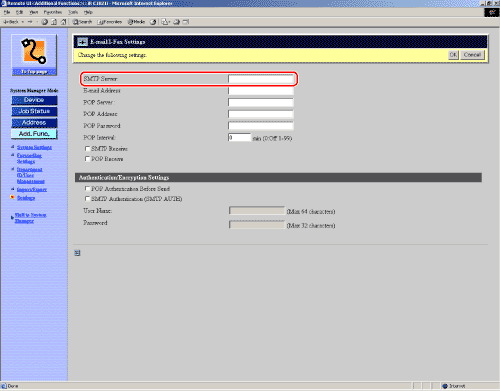Enable the POP Receive checkbox

(87, 159)
